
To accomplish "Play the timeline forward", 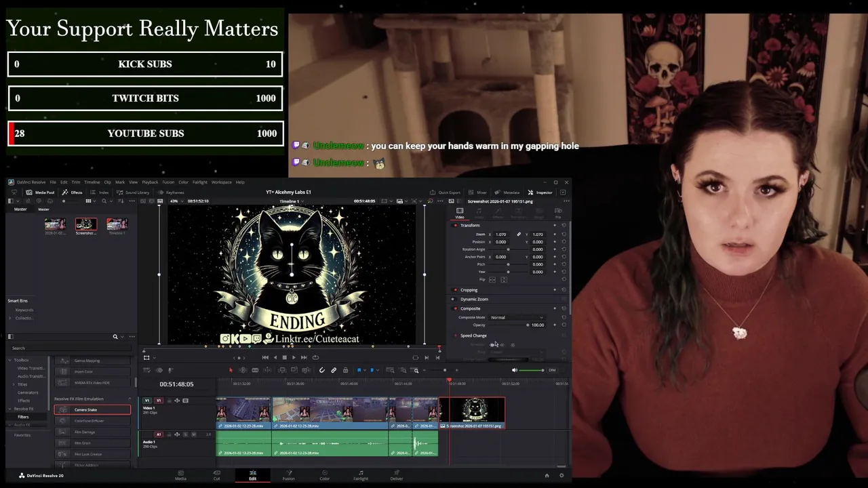I will [294, 357].
